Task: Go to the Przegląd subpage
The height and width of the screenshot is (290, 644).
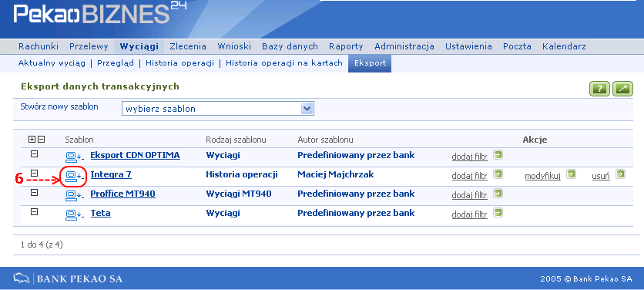Action: 116,63
